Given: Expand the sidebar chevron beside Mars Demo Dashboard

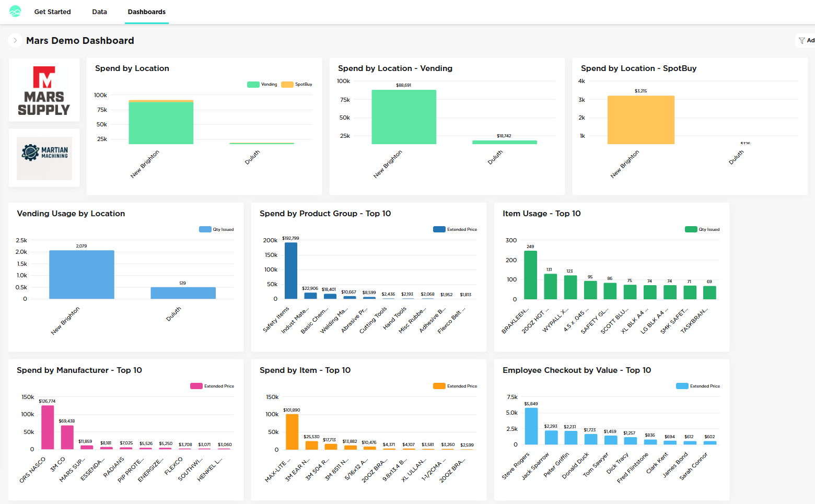Looking at the screenshot, I should coord(15,40).
